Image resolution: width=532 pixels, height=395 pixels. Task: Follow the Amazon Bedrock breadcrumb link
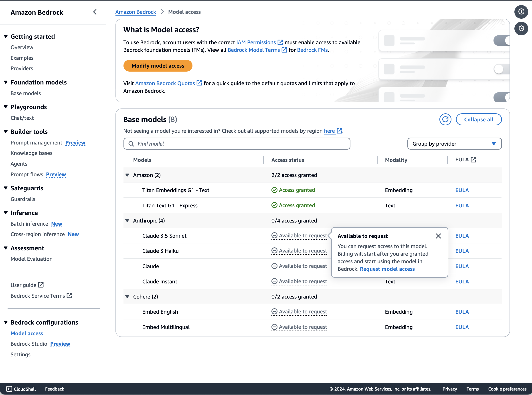point(136,12)
